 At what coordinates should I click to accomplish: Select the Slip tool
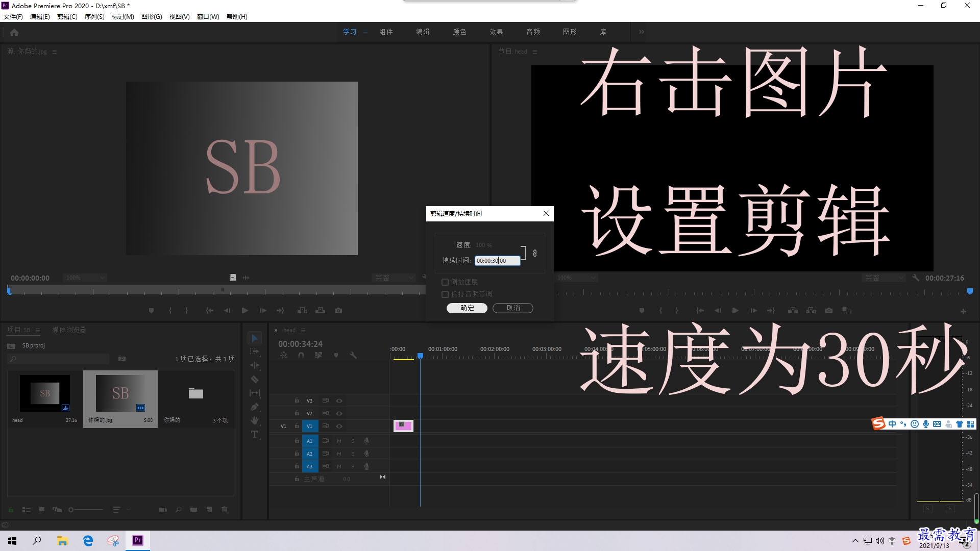[255, 393]
